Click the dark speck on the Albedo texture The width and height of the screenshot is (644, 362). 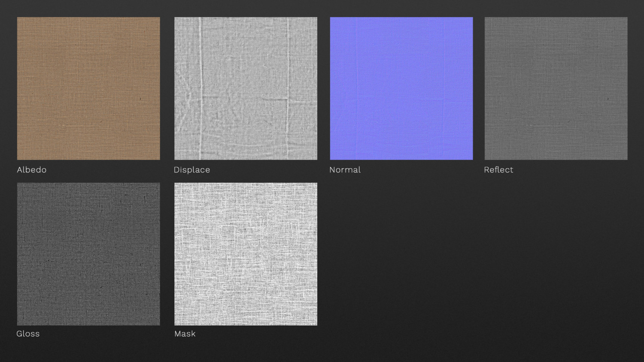(x=140, y=99)
